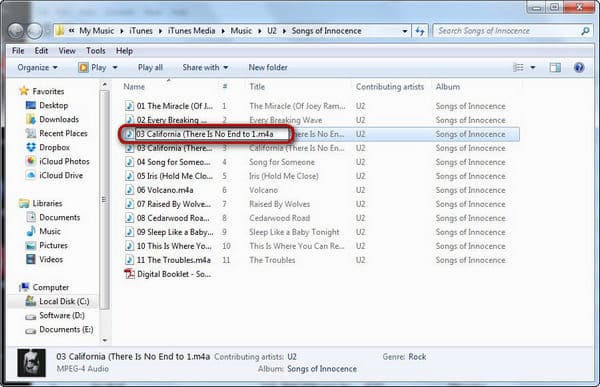Go to My Music in address breadcrumb

[96, 31]
